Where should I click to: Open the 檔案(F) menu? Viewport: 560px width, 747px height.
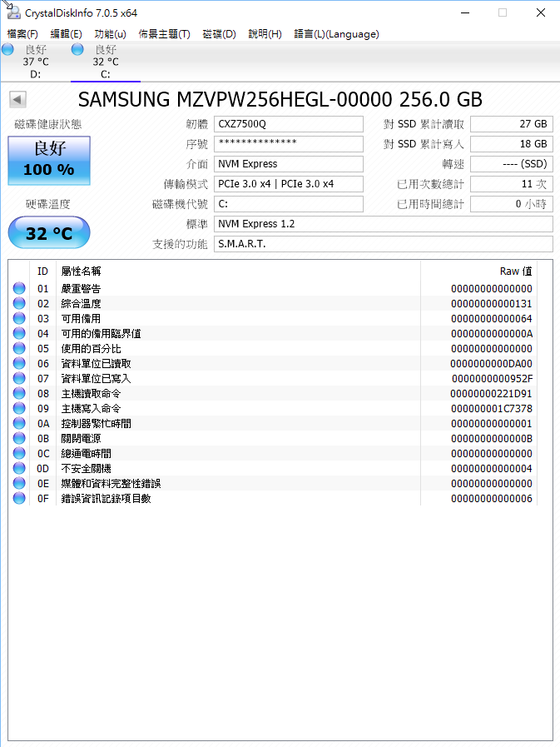(22, 34)
